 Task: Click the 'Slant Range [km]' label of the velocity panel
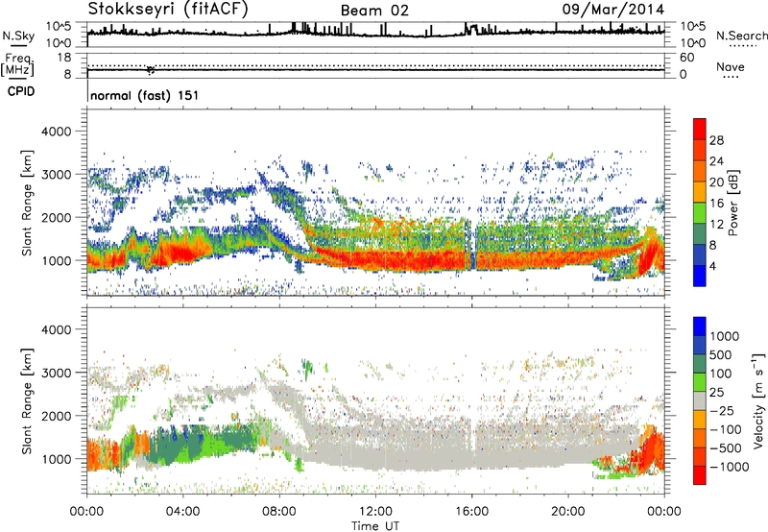point(27,400)
